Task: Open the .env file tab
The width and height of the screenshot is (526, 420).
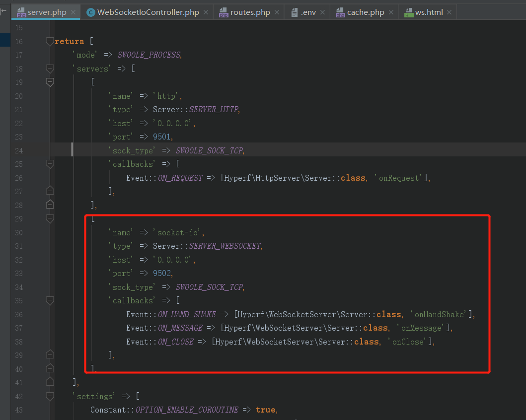Action: 308,12
